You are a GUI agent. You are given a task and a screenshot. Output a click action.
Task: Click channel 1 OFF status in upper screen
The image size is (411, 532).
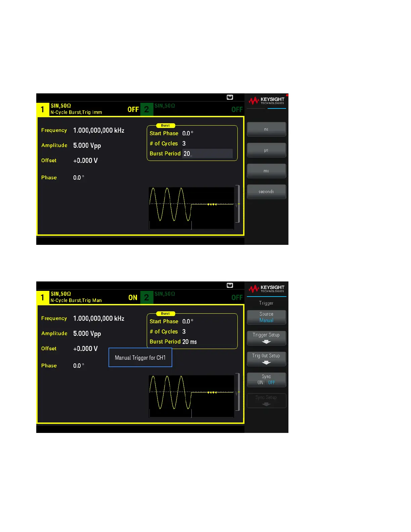[x=133, y=109]
